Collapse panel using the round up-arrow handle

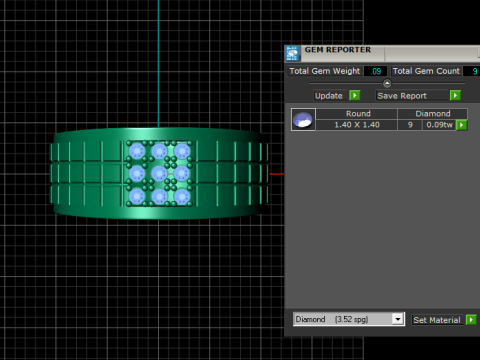point(387,83)
